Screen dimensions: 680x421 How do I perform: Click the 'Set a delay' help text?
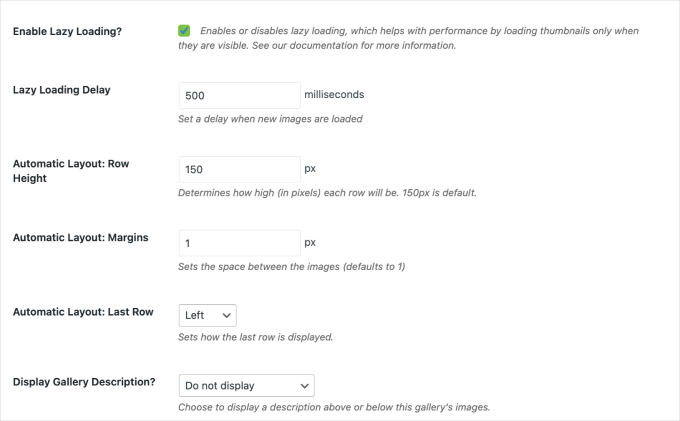pyautogui.click(x=269, y=119)
